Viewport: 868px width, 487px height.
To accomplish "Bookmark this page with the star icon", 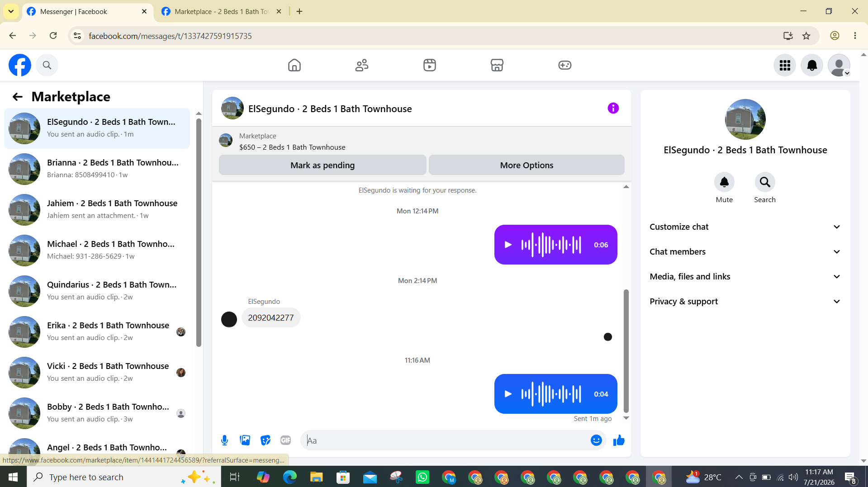I will point(806,36).
